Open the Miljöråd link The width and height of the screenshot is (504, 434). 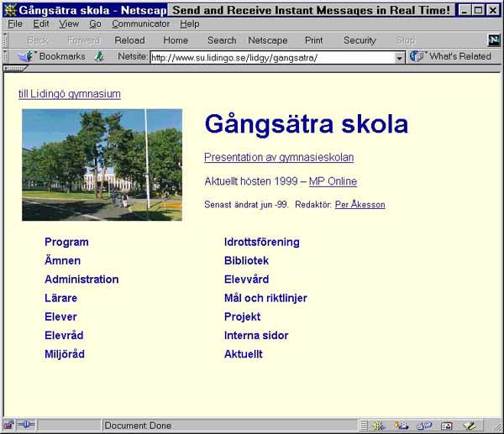(x=65, y=354)
